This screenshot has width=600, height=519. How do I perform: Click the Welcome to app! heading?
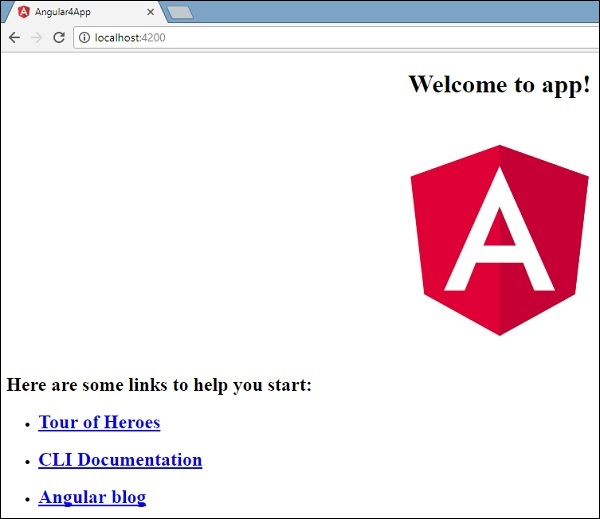tap(499, 85)
